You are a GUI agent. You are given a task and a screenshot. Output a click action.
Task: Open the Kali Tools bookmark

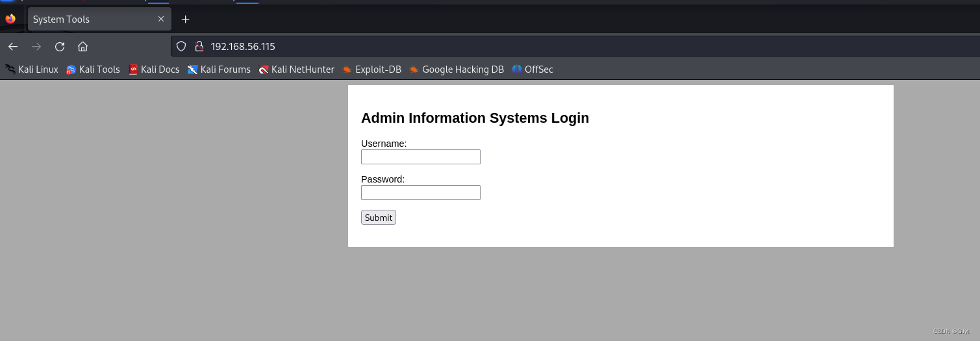coord(94,69)
